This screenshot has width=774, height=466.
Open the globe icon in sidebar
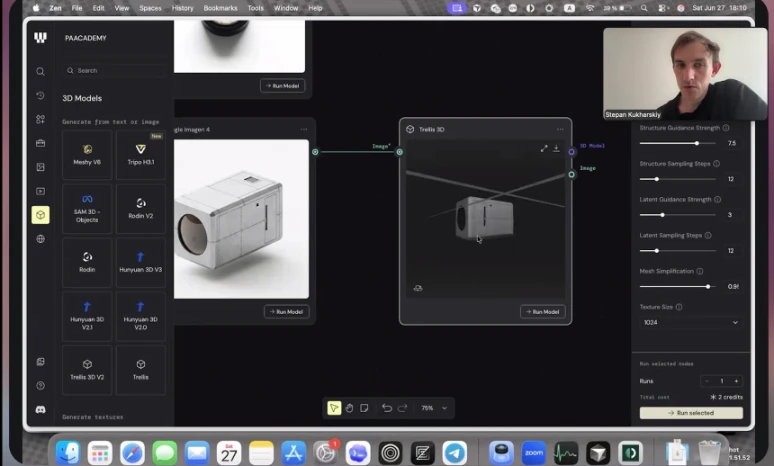40,239
